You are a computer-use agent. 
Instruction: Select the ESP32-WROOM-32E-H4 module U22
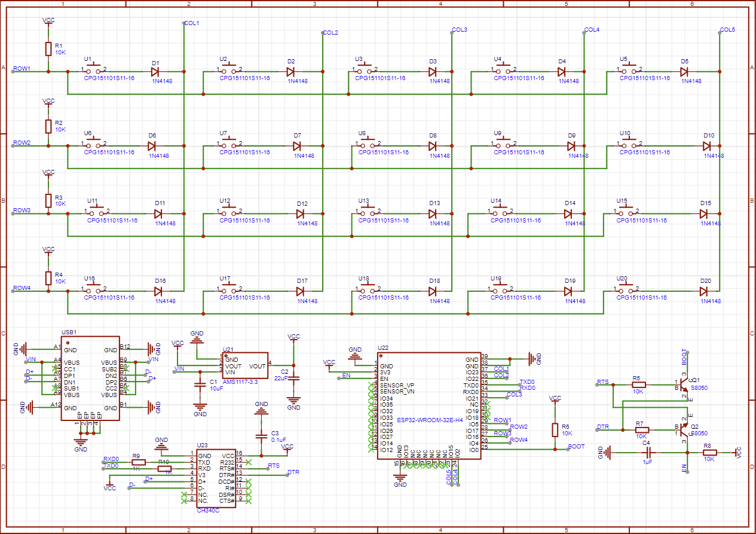click(428, 405)
